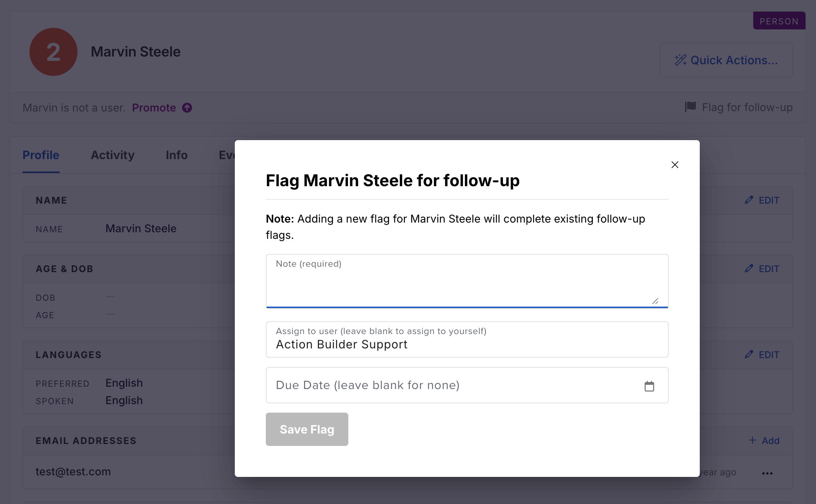The image size is (816, 504).
Task: Click the Note (required) text area
Action: coord(467,281)
